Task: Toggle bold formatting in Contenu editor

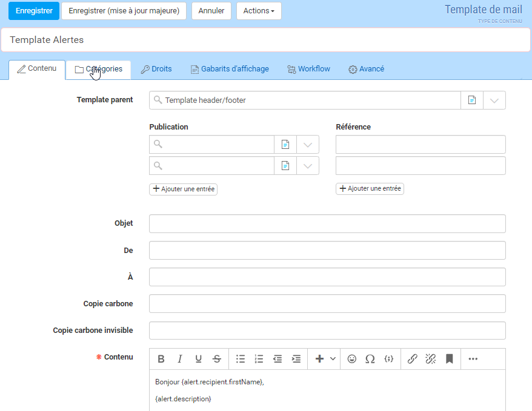Action: point(161,359)
